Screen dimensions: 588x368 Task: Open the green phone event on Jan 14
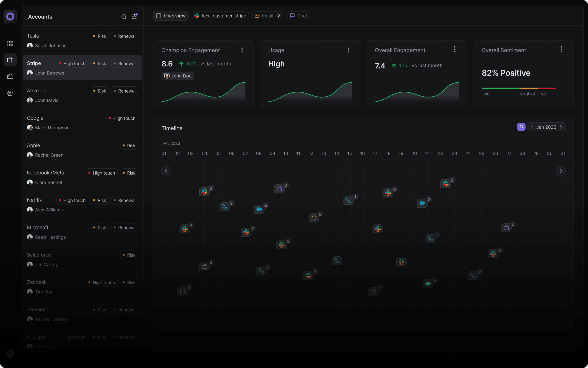[337, 261]
